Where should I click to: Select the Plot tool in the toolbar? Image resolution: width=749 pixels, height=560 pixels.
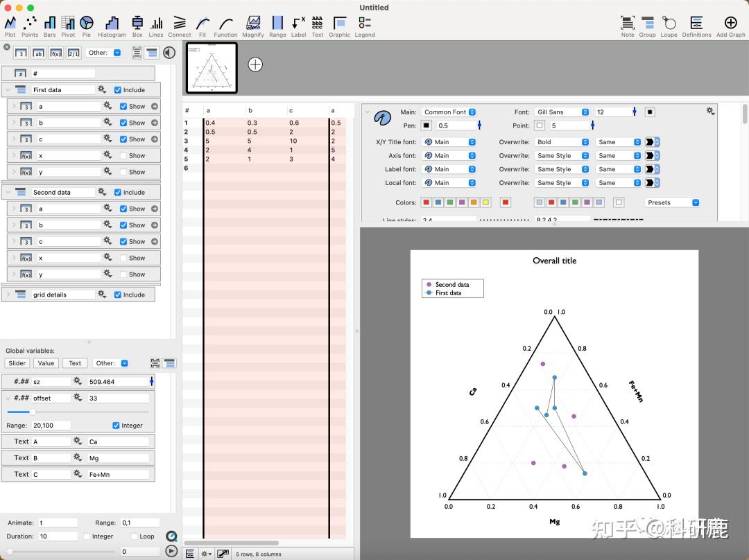pyautogui.click(x=10, y=21)
